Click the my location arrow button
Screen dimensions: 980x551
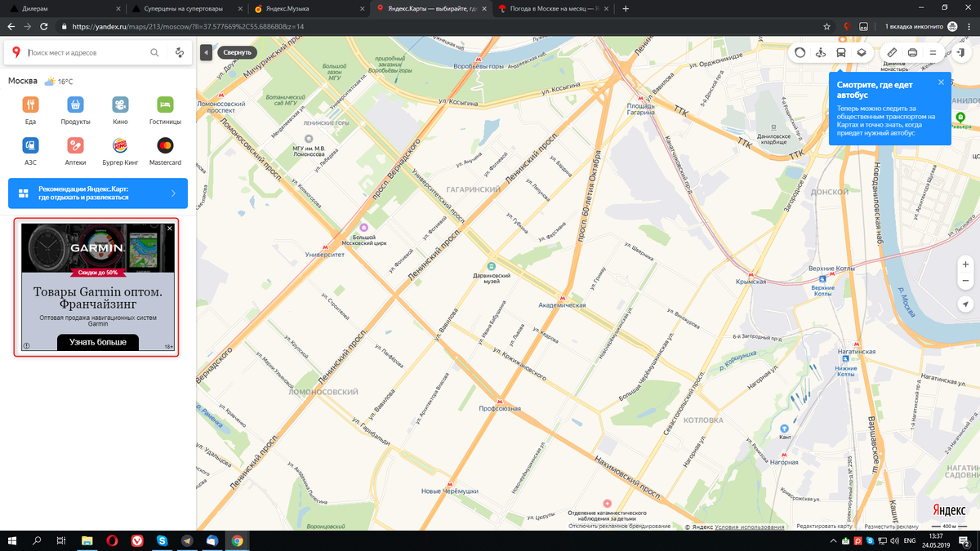(x=966, y=304)
